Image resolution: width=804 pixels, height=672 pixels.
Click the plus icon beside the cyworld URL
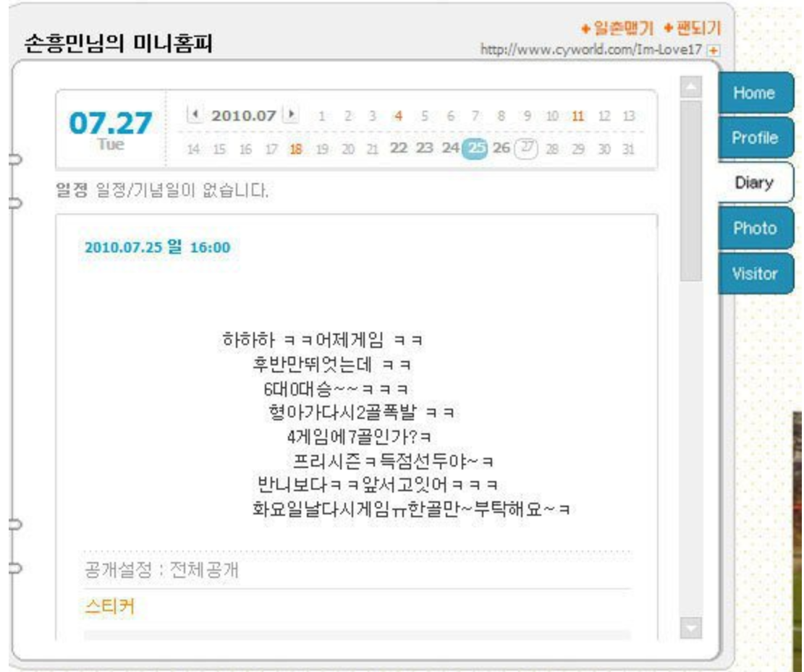(715, 50)
